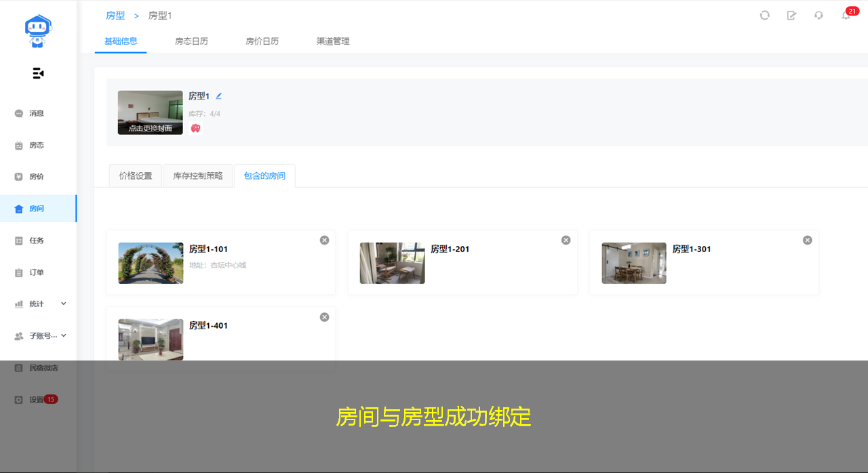Click the pink channel icon under 库存
The image size is (868, 473).
pyautogui.click(x=195, y=128)
